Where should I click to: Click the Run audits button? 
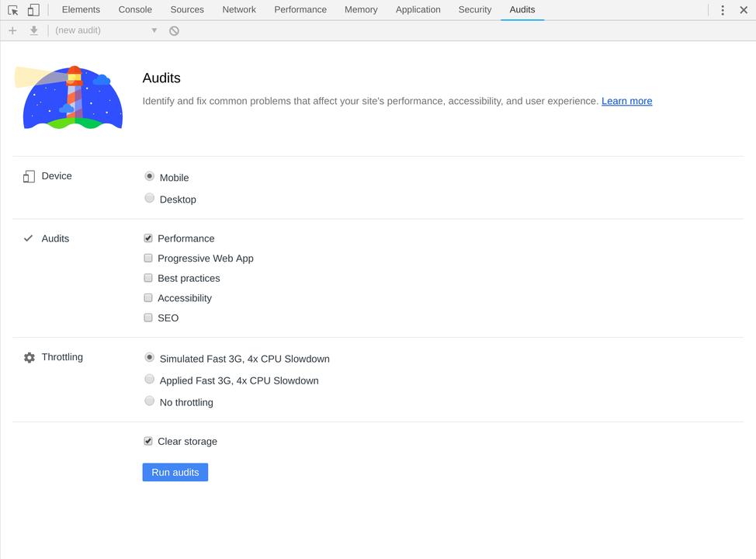[x=175, y=472]
